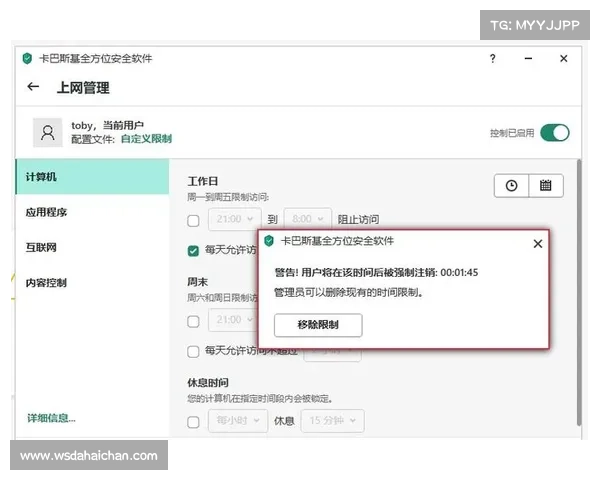Enable the 休息时间 break checkbox
This screenshot has width=600, height=480.
coord(193,422)
